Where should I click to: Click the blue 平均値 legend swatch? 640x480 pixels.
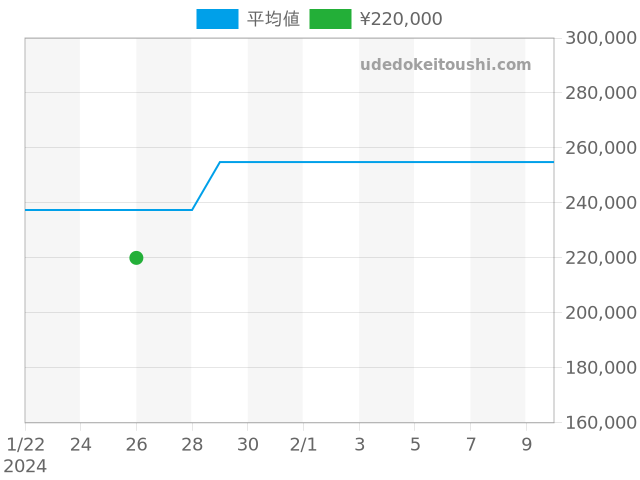pyautogui.click(x=217, y=19)
